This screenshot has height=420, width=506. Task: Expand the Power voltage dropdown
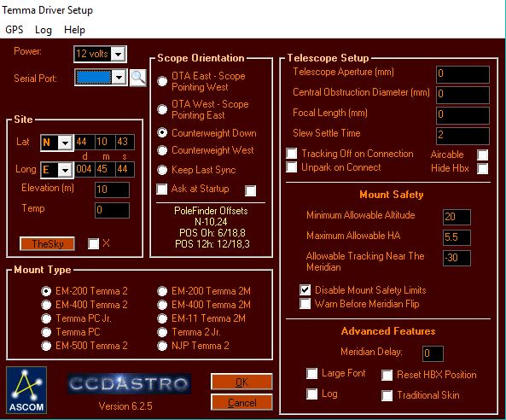click(x=118, y=54)
